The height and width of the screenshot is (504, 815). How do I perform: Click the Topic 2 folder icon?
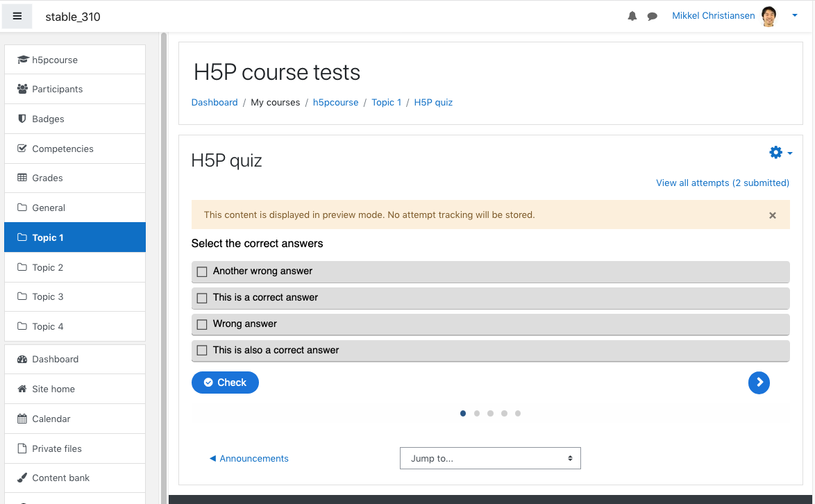pyautogui.click(x=22, y=267)
